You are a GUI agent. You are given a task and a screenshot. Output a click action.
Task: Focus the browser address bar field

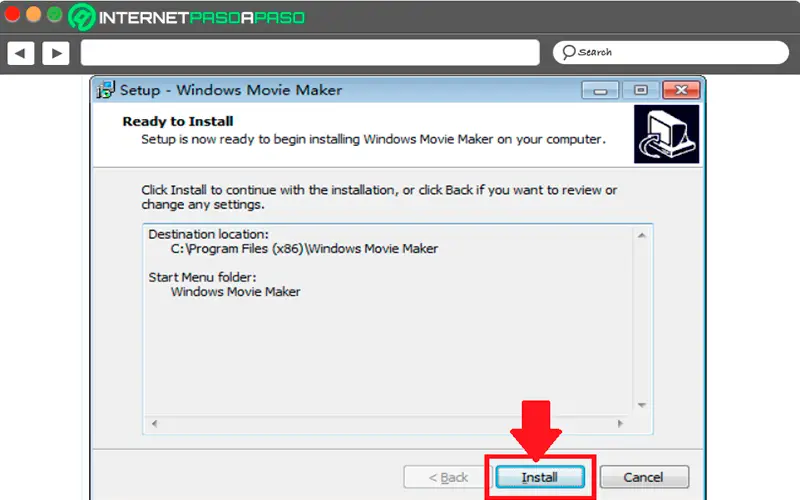click(310, 53)
